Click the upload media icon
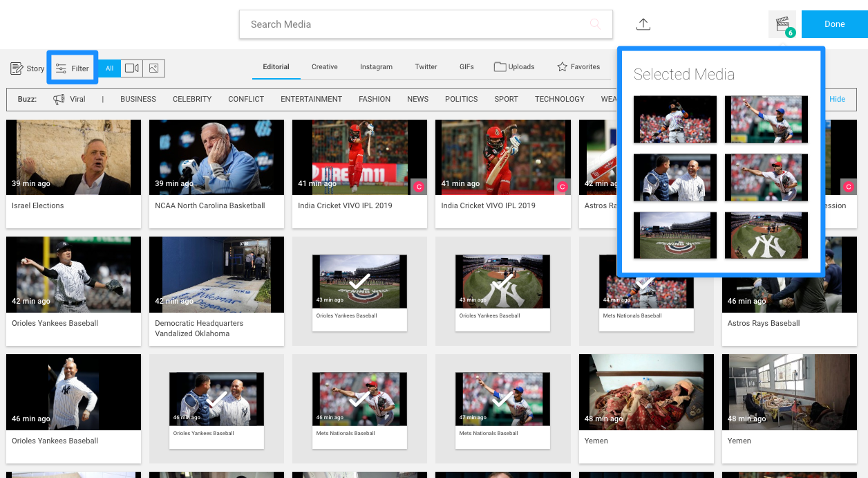The height and width of the screenshot is (478, 868). point(643,24)
